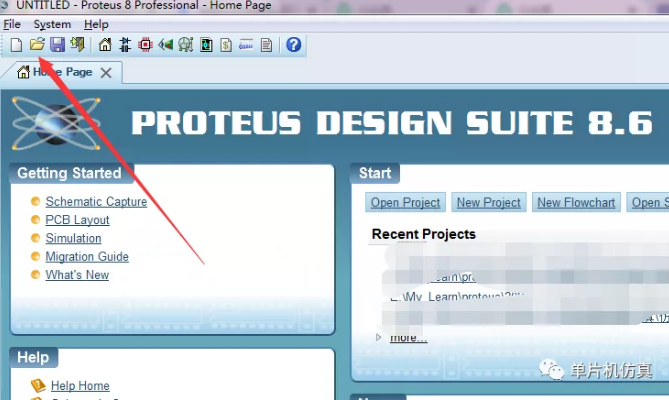Viewport: 669px width, 400px height.
Task: Follow the Migration Guide link
Action: pyautogui.click(x=87, y=256)
